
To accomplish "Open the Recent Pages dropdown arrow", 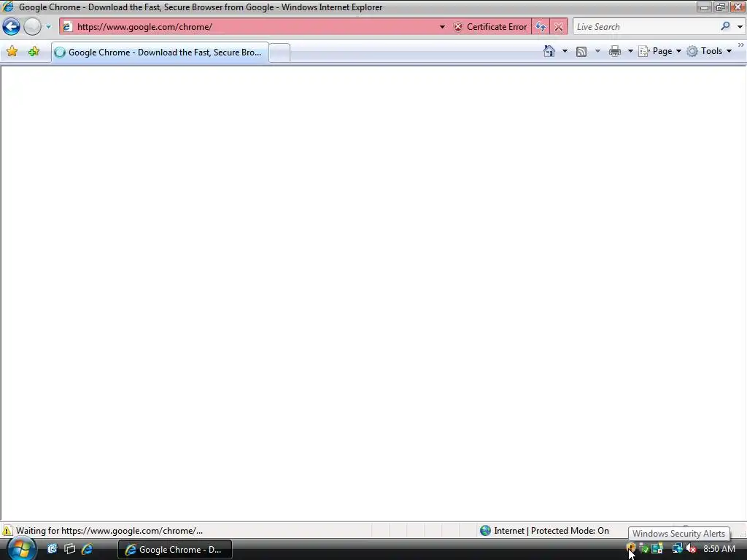I will [48, 27].
